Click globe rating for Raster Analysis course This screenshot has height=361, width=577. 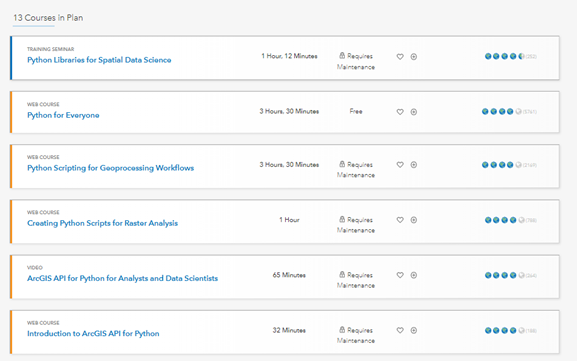click(x=505, y=220)
